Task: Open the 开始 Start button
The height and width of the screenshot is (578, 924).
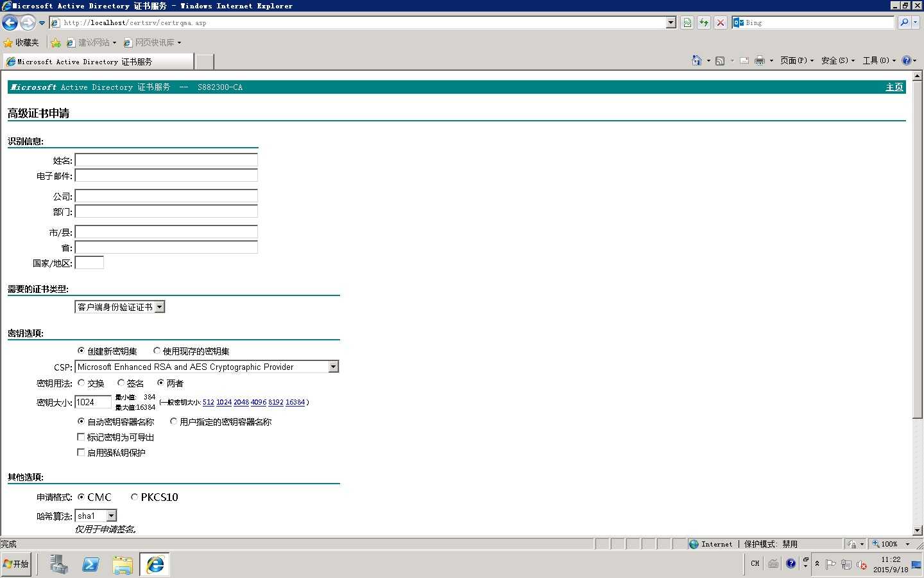Action: coord(16,564)
